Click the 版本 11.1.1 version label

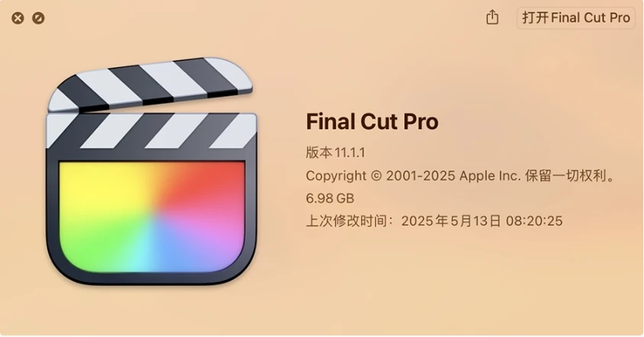coord(335,153)
